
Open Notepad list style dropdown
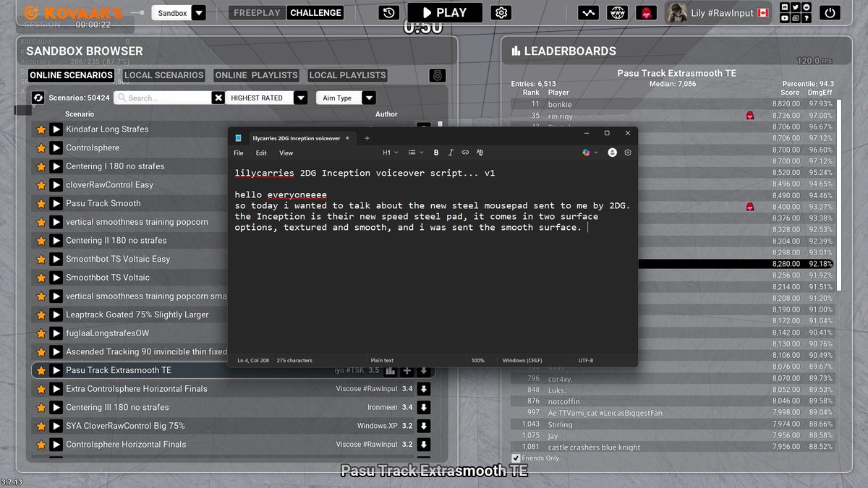[414, 153]
